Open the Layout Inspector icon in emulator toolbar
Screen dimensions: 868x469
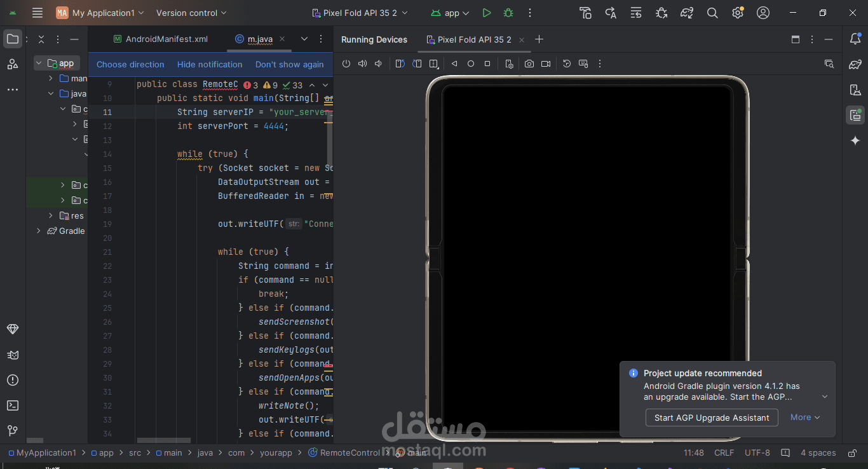point(829,64)
